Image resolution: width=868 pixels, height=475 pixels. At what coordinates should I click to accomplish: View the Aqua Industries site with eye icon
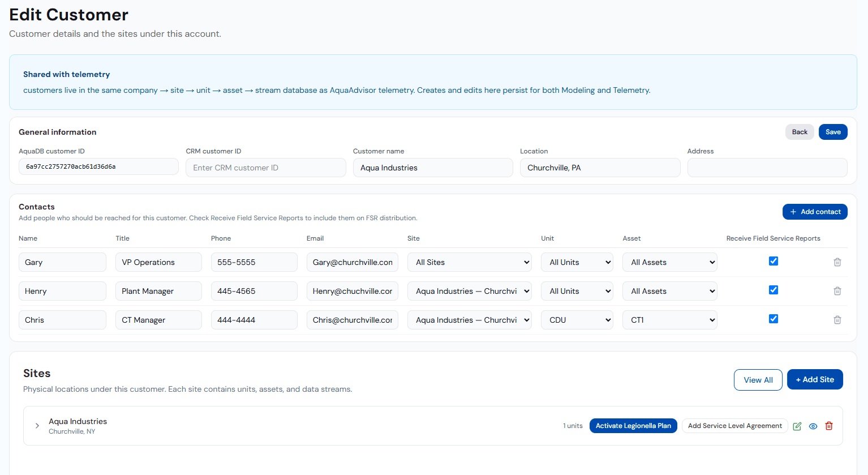pyautogui.click(x=813, y=426)
